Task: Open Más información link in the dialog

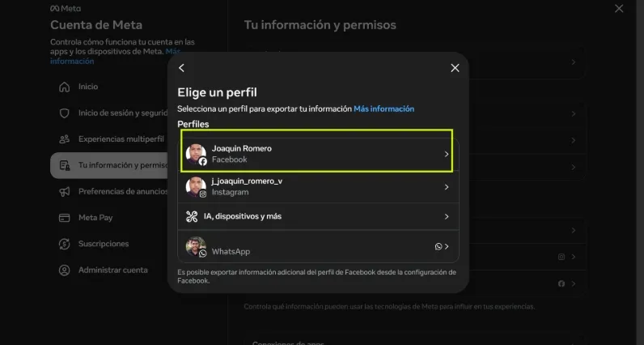Action: coord(383,109)
